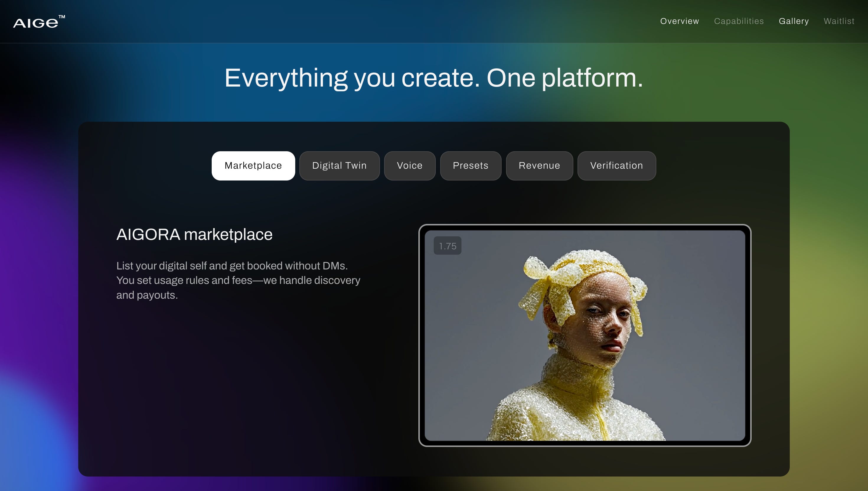Screen dimensions: 868x491
Task: Click the AIGORA marketplace heading
Action: click(194, 234)
